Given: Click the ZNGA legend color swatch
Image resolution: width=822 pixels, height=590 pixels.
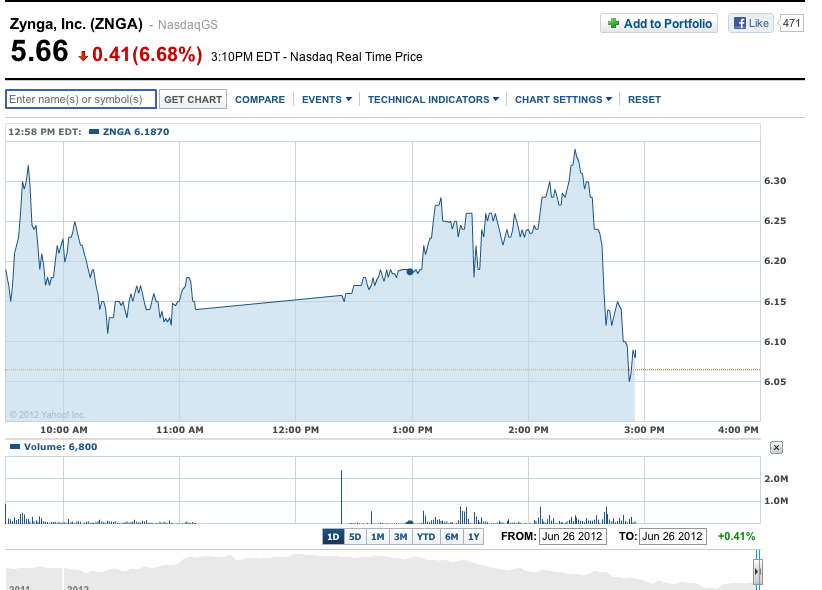Looking at the screenshot, I should point(94,132).
